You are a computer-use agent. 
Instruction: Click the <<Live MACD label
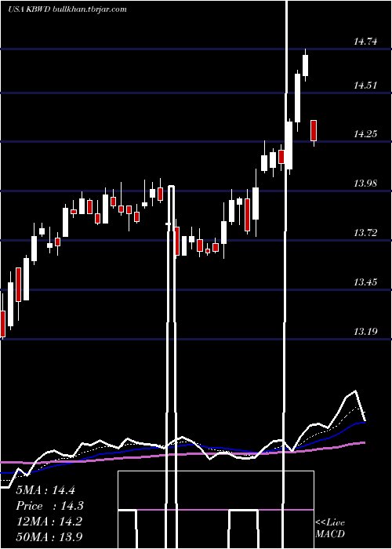click(330, 529)
